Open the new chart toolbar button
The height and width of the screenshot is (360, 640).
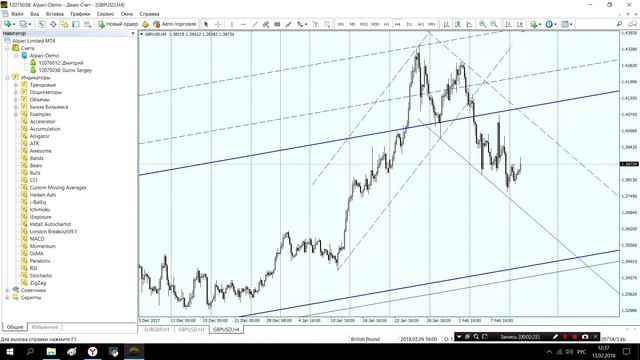click(x=8, y=24)
